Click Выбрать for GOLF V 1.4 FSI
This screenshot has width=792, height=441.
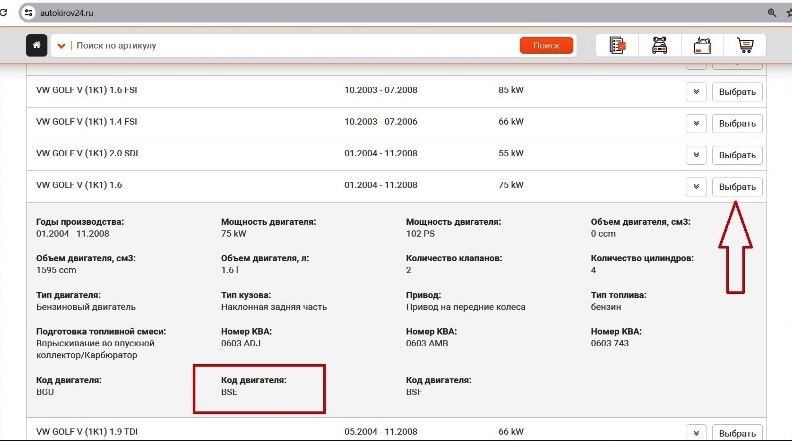(737, 123)
